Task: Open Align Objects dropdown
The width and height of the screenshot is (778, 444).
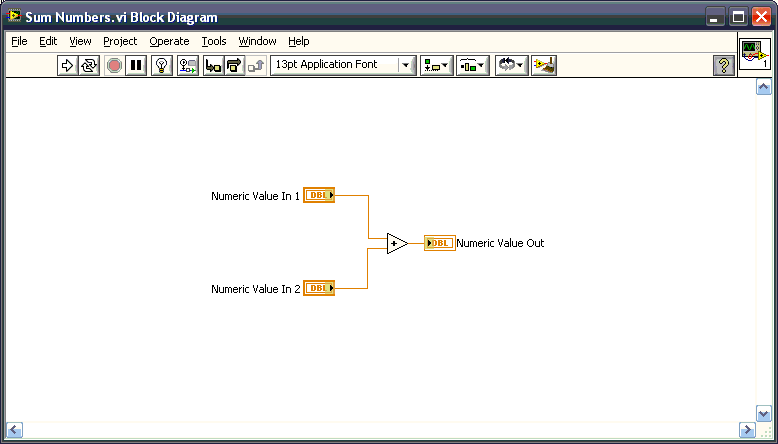Action: (x=437, y=65)
